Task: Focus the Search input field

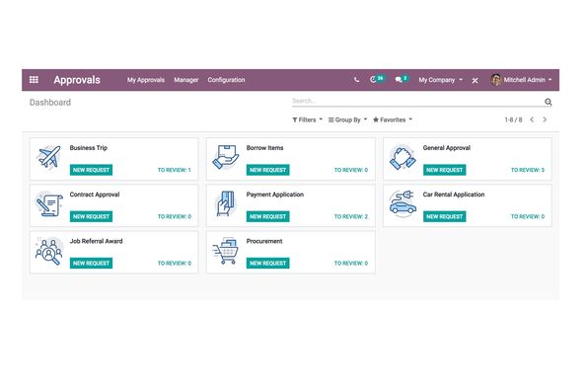Action: point(417,101)
